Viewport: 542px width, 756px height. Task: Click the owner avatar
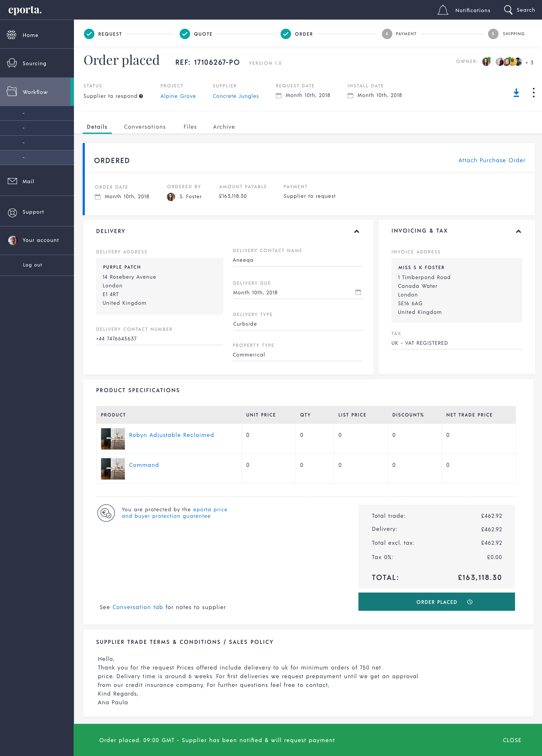[486, 62]
